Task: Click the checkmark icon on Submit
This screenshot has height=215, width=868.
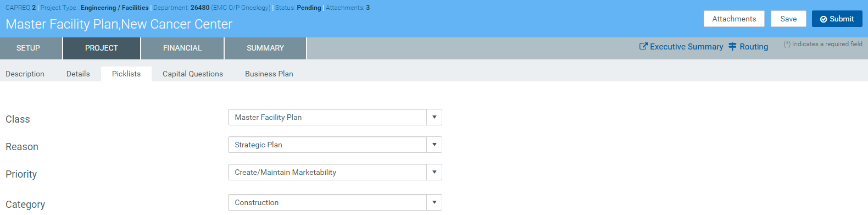Action: (x=824, y=19)
